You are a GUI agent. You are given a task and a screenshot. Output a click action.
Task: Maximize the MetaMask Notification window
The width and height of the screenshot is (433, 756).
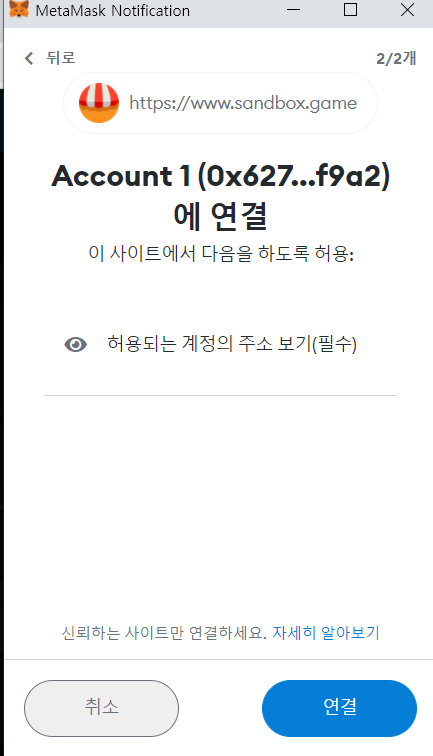(x=351, y=10)
